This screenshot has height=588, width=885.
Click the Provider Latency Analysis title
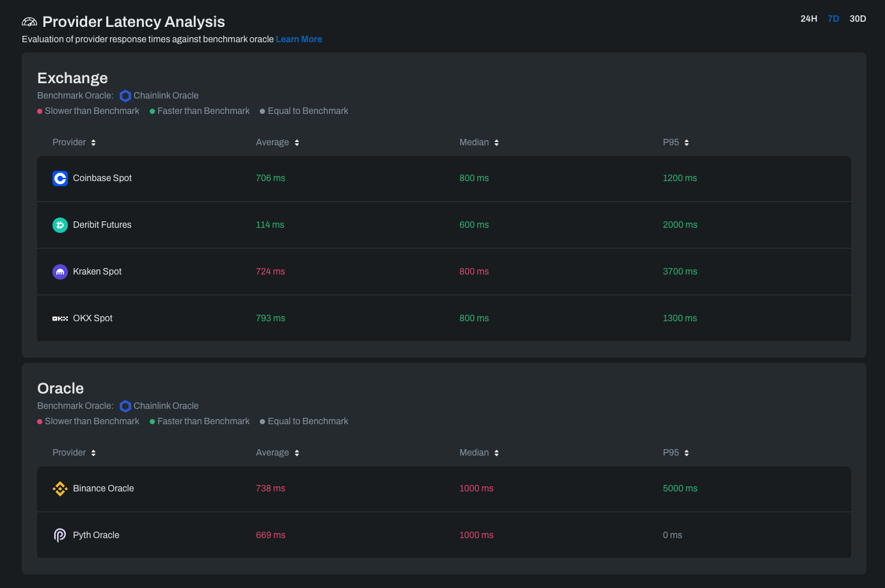pos(134,22)
